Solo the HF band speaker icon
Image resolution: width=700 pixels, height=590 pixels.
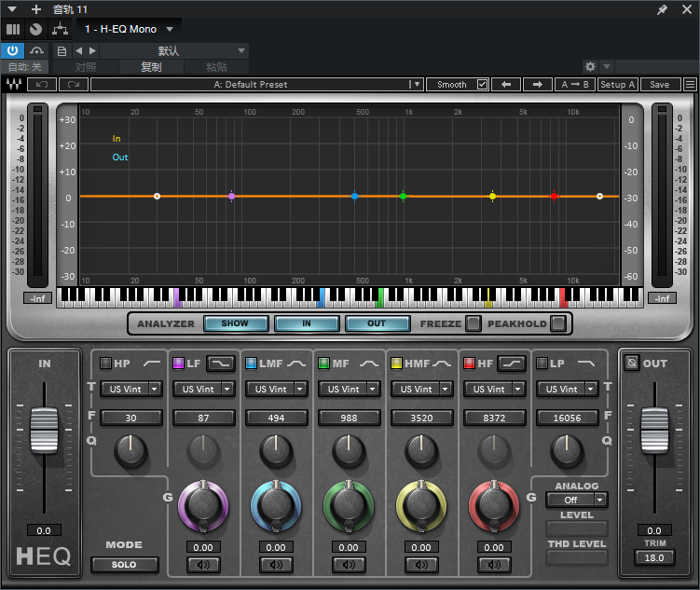pos(494,565)
